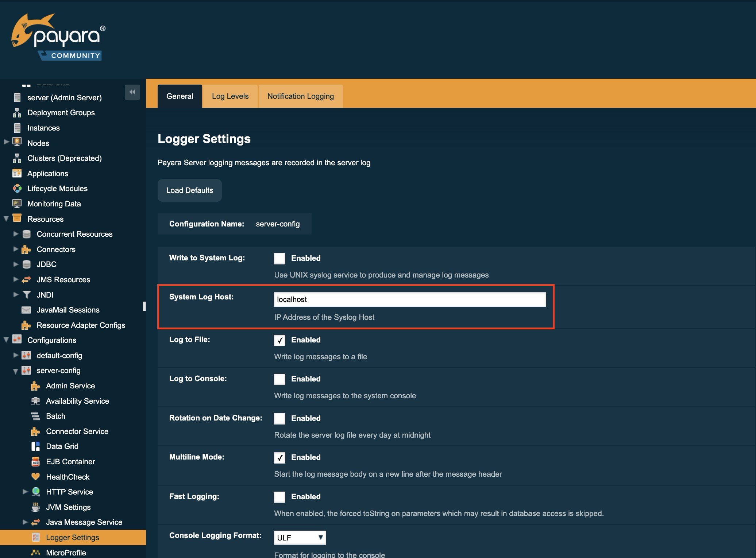Click the Load Defaults button
Image resolution: width=756 pixels, height=558 pixels.
tap(189, 190)
